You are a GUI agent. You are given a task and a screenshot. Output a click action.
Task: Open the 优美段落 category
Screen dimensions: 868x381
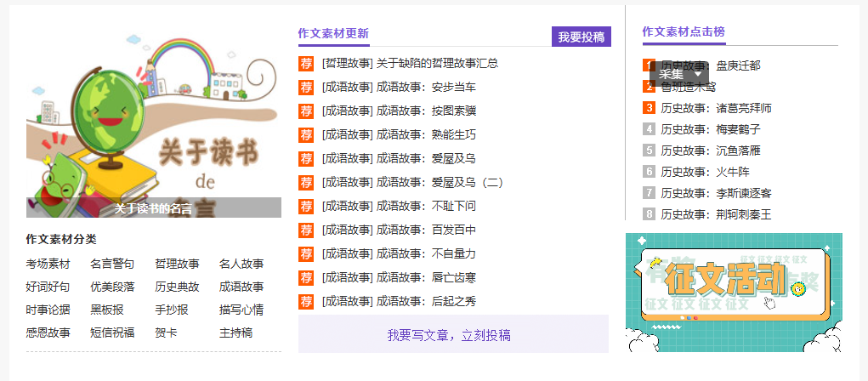click(x=112, y=287)
